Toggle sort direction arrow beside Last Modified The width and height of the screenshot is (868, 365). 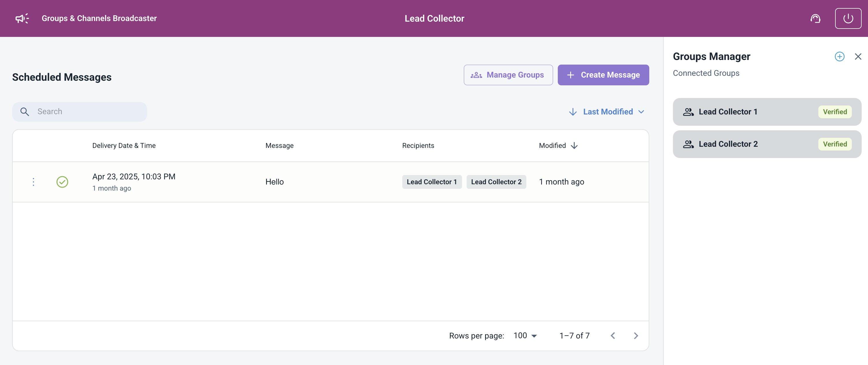pyautogui.click(x=573, y=112)
